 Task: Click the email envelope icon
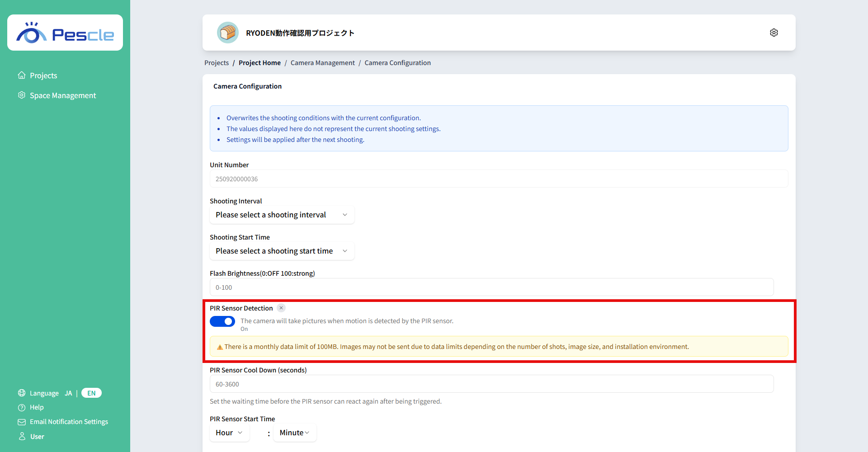coord(22,422)
